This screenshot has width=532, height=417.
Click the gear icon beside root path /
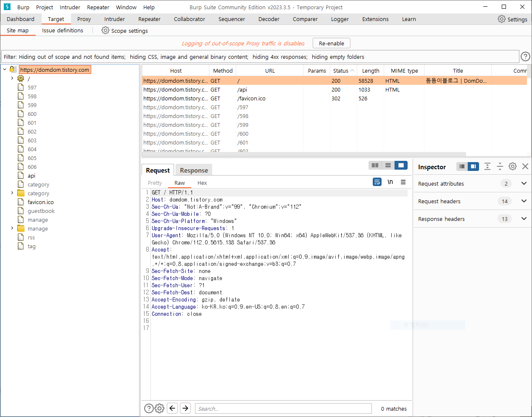(21, 78)
